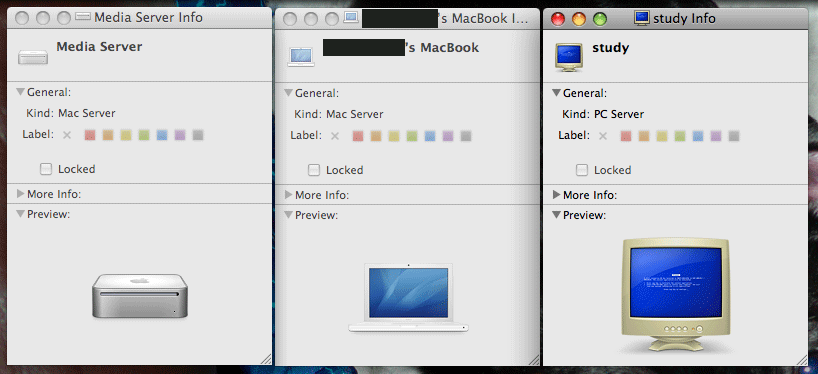Apply purple label in Media Server Info

coord(180,135)
